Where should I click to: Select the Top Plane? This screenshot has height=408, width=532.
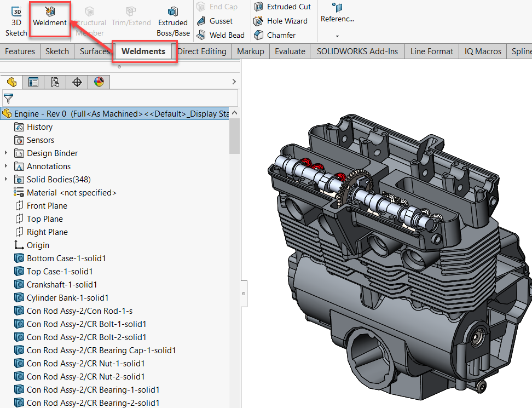[x=39, y=219]
